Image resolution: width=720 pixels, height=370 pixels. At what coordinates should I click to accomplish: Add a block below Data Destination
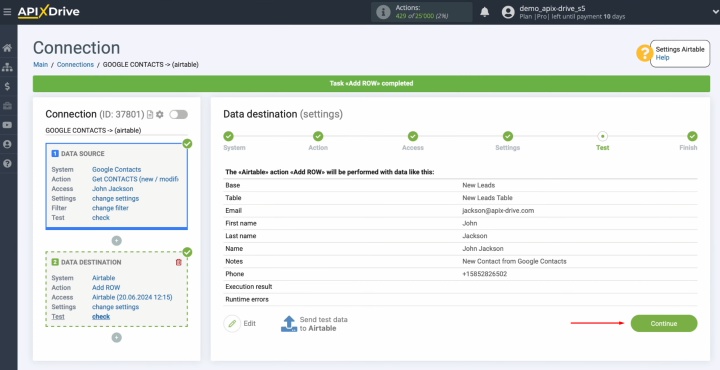click(117, 337)
